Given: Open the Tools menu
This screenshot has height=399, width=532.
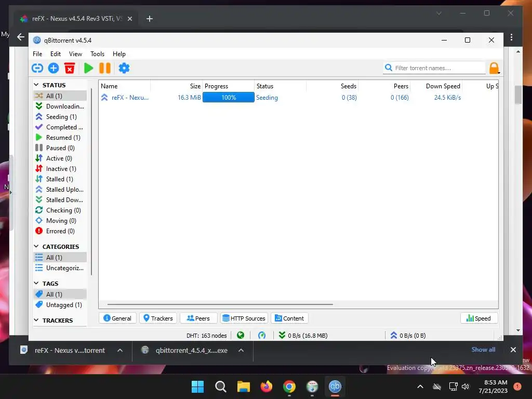Looking at the screenshot, I should [97, 54].
